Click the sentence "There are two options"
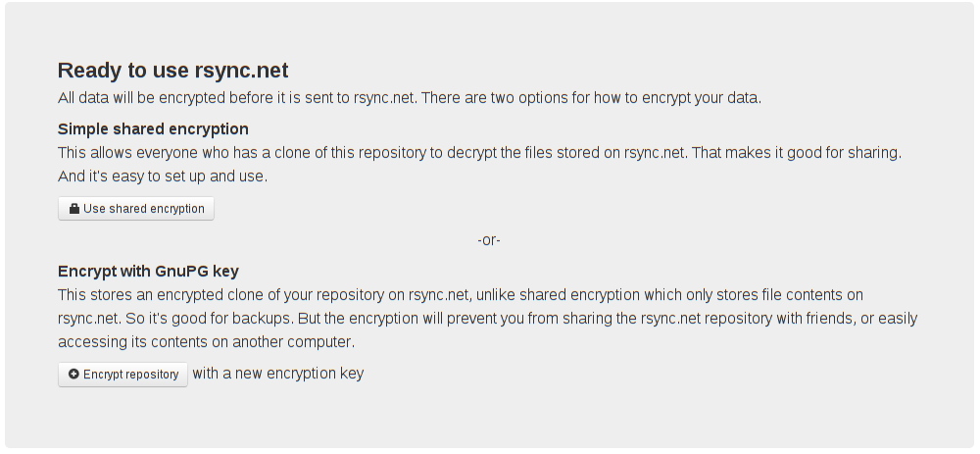 coord(591,98)
